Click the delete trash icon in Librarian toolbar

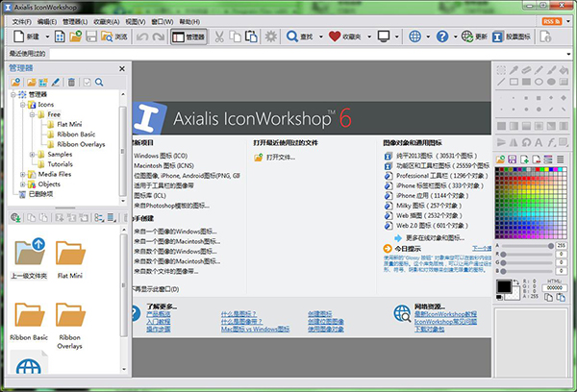click(x=71, y=82)
